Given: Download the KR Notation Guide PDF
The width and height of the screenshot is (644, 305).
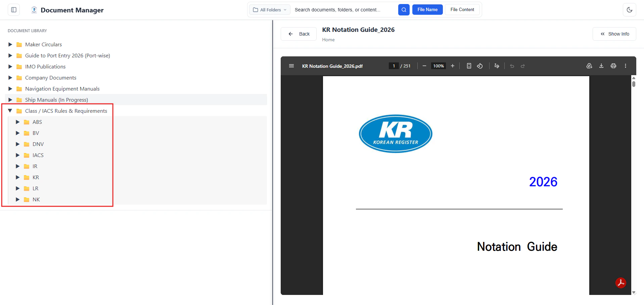Looking at the screenshot, I should (x=601, y=66).
